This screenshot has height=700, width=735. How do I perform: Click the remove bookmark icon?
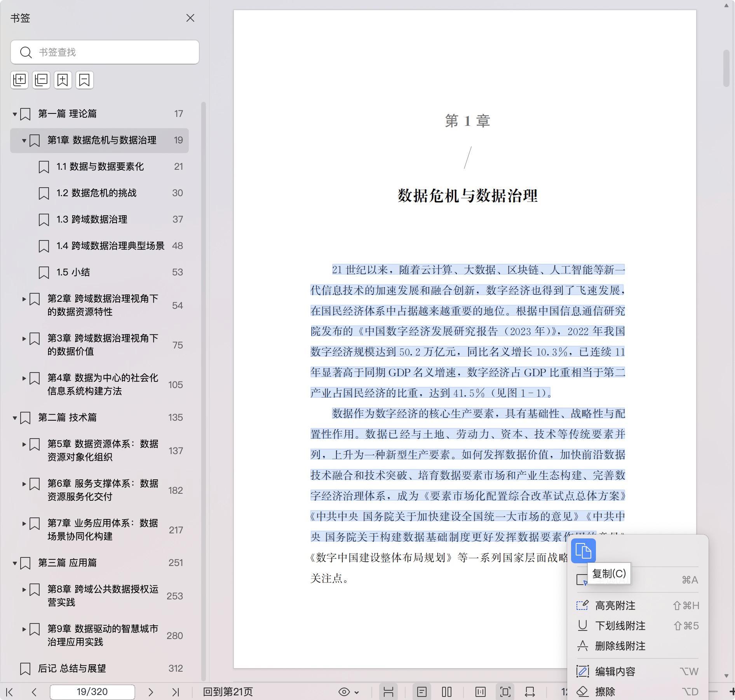tap(84, 80)
